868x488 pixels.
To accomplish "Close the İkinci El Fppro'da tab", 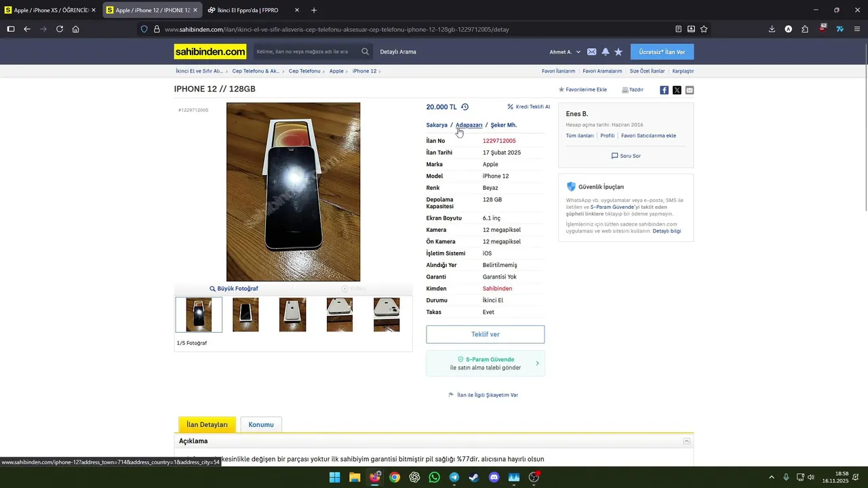I will tap(297, 10).
